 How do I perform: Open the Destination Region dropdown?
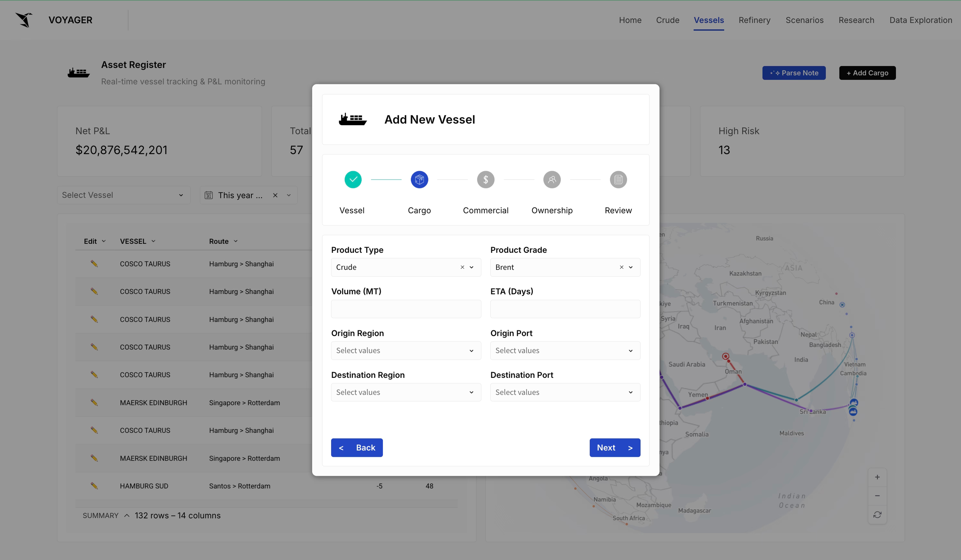tap(406, 392)
